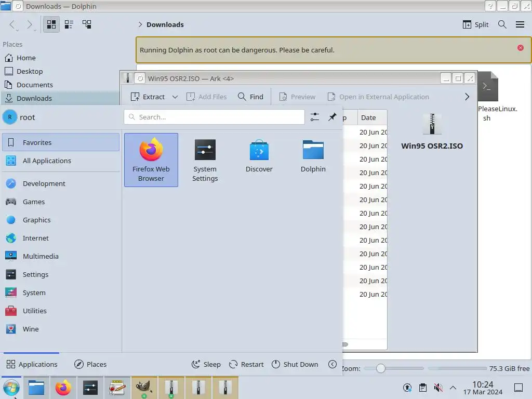Image resolution: width=532 pixels, height=399 pixels.
Task: Open System Settings from Favorites grid
Action: click(205, 160)
